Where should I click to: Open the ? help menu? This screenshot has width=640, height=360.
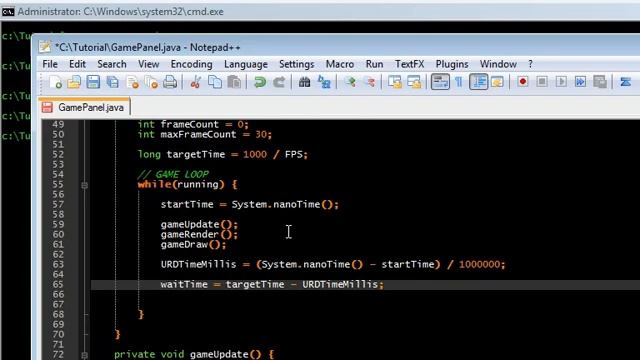[x=530, y=64]
